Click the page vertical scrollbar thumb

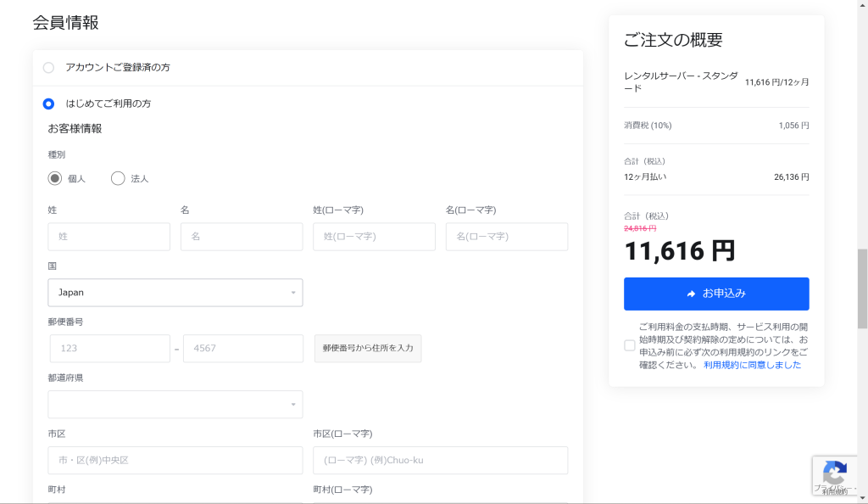pos(862,288)
